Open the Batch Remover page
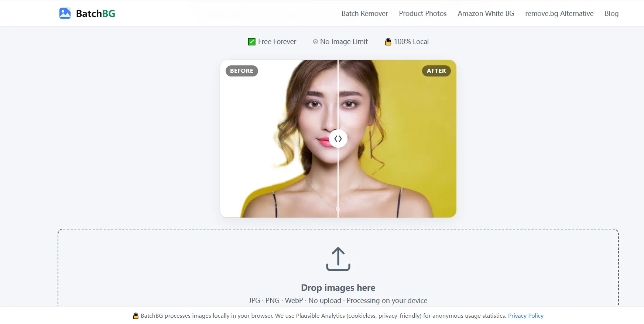 tap(364, 13)
